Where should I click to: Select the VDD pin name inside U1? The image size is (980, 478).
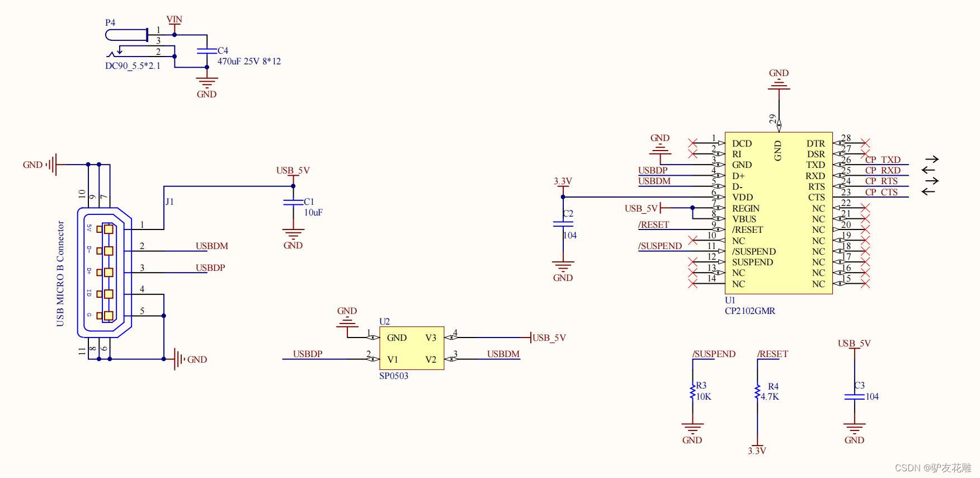click(742, 197)
